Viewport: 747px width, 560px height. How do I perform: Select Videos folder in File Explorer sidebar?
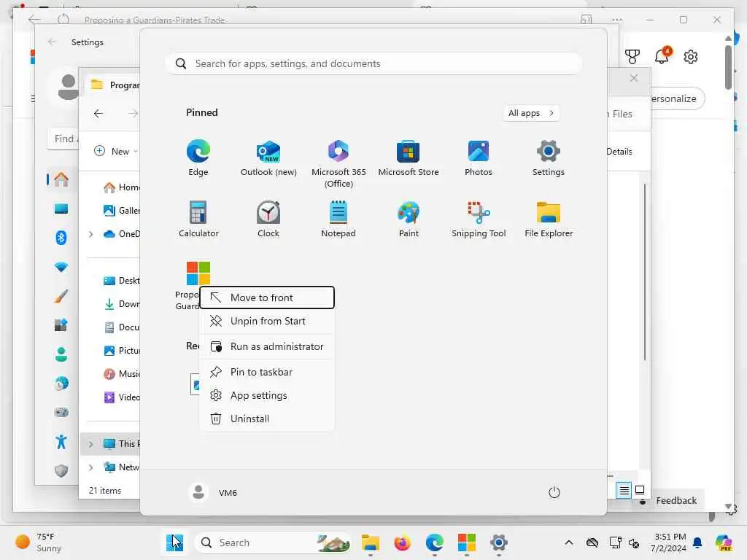click(122, 397)
